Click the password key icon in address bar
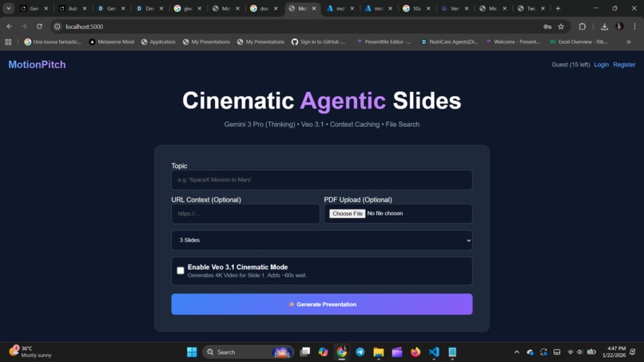Image resolution: width=644 pixels, height=362 pixels. tap(547, 26)
